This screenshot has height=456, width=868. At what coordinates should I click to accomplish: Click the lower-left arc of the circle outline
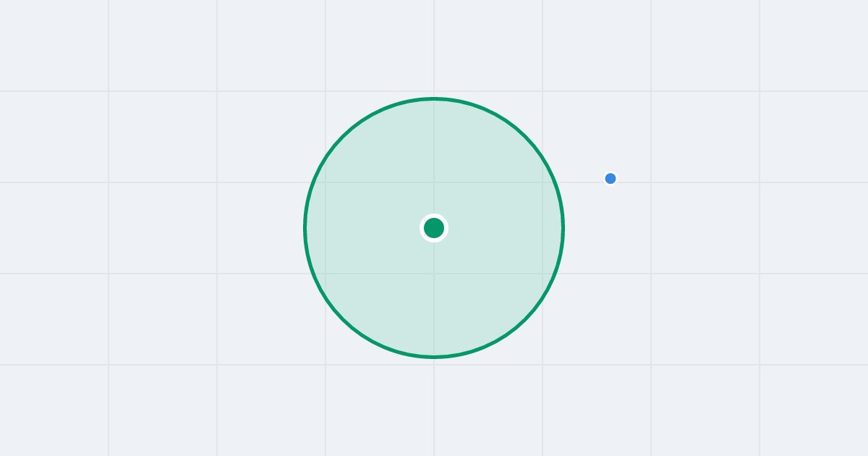(343, 319)
